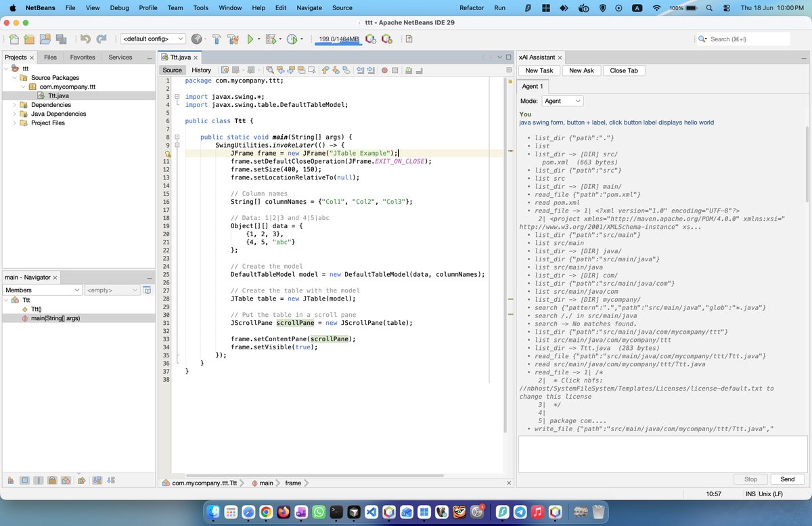Image resolution: width=812 pixels, height=526 pixels.
Task: Click the Shift Line Right editor icon
Action: (x=371, y=70)
